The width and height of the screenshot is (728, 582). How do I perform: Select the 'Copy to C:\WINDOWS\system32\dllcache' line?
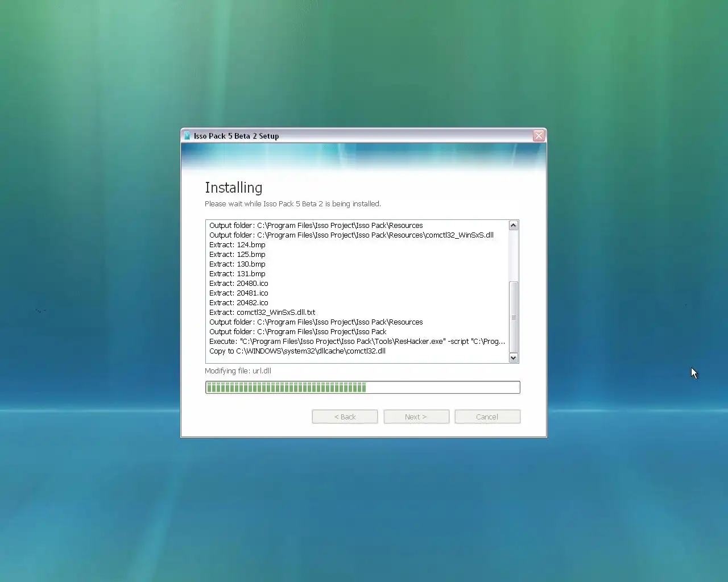[297, 351]
